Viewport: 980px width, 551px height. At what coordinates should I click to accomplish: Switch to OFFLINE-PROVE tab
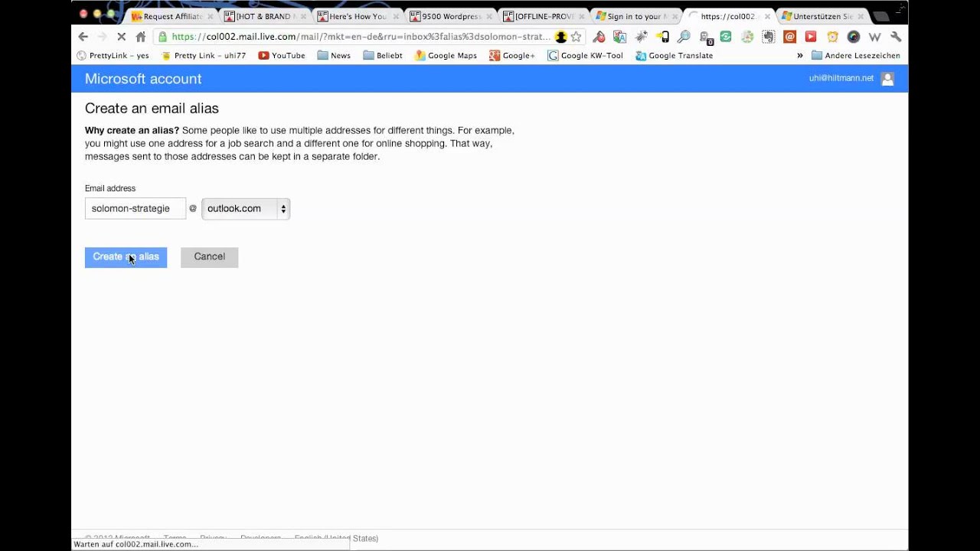pos(542,16)
